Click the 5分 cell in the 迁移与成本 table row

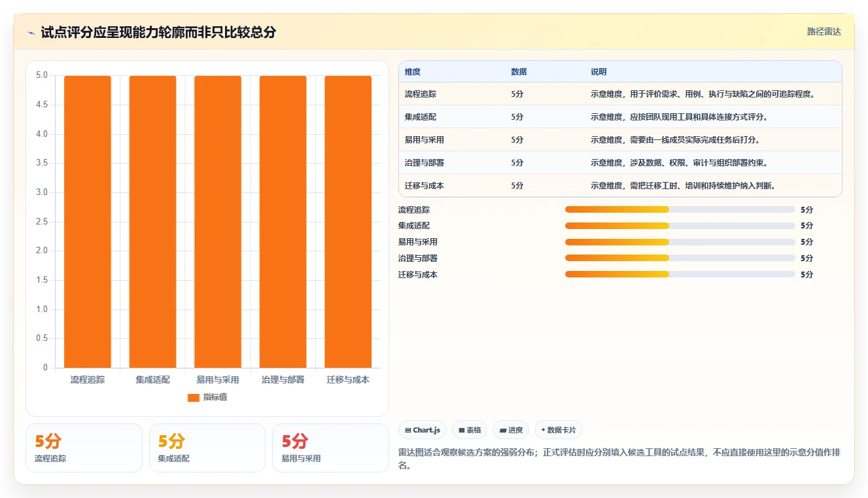pos(517,186)
